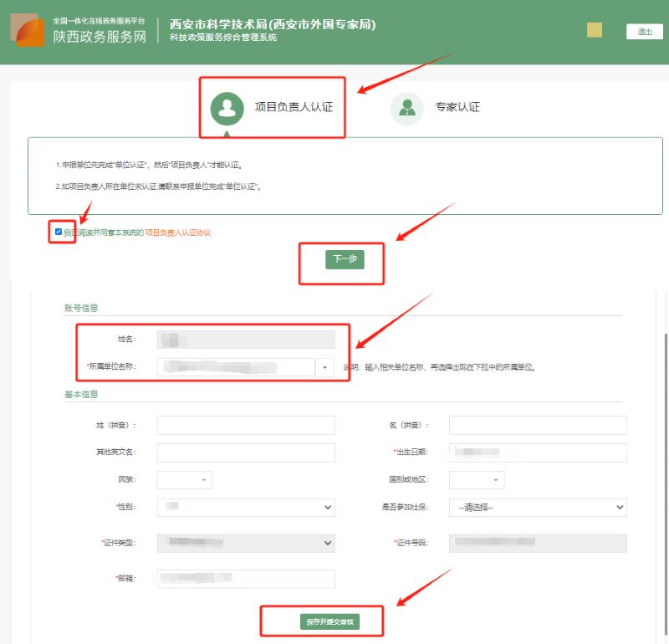Open the 项目负责人认证协议 link

click(x=178, y=233)
